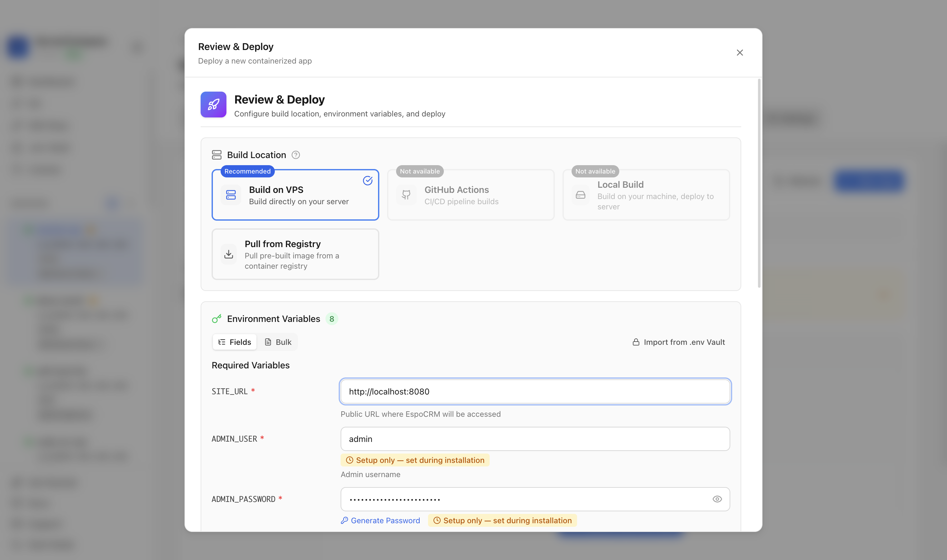
Task: Click the dialog's vertical scrollbar
Action: pos(759,184)
